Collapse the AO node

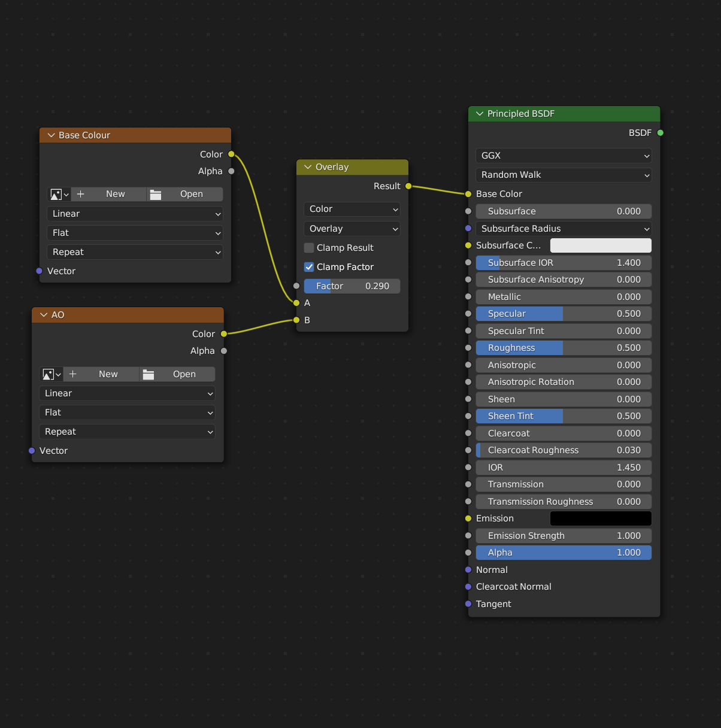point(43,314)
